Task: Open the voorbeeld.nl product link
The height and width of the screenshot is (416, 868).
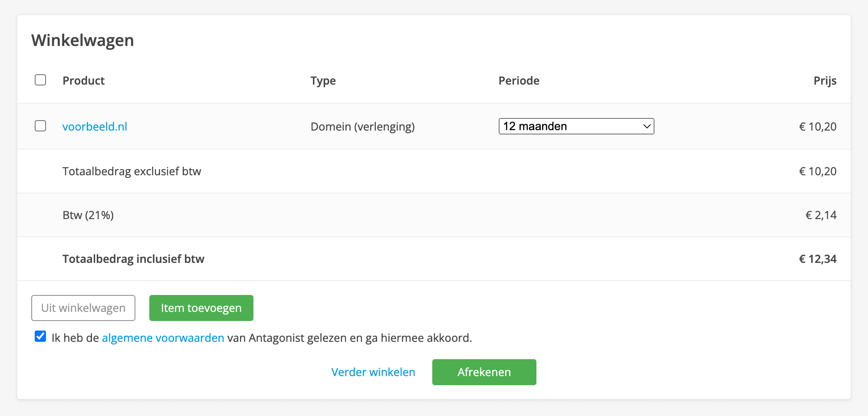Action: coord(95,127)
